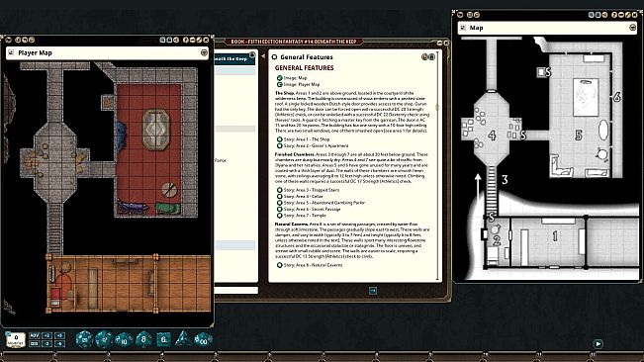Click the next page arrow below book
The image size is (644, 362).
[x=373, y=291]
